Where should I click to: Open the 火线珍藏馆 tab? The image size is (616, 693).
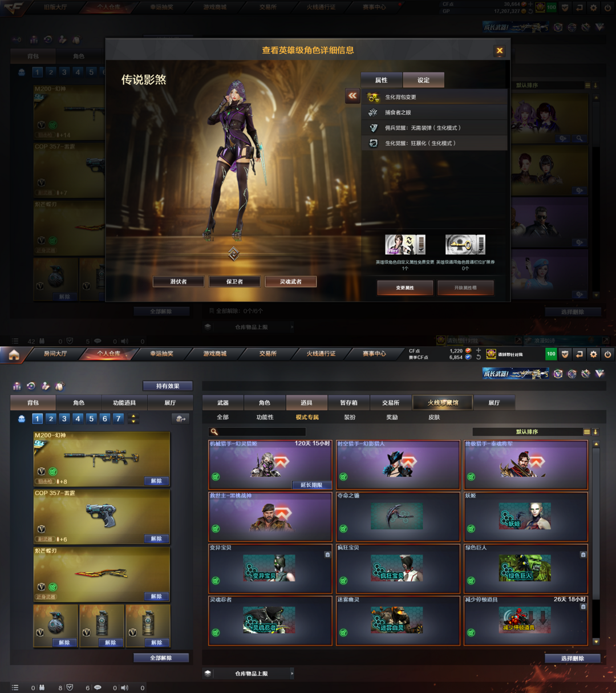coord(443,403)
